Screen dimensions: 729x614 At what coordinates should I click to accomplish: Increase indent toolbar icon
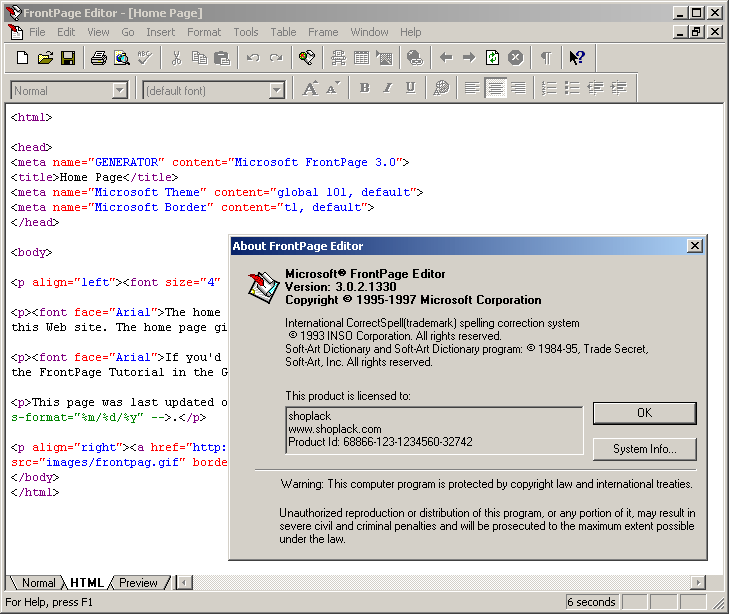pos(619,88)
